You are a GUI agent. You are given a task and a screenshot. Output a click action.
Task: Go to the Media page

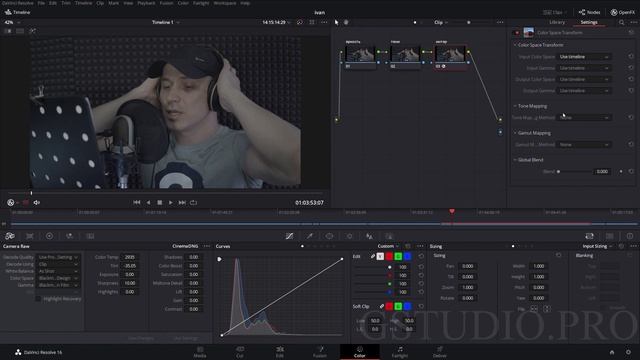point(200,352)
